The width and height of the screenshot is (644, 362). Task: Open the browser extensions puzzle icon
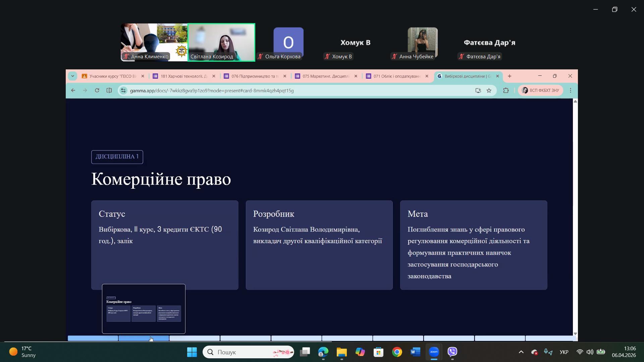pyautogui.click(x=506, y=90)
